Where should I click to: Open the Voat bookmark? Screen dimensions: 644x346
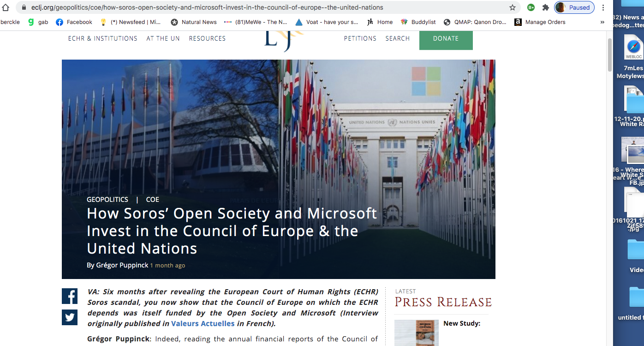pyautogui.click(x=327, y=22)
